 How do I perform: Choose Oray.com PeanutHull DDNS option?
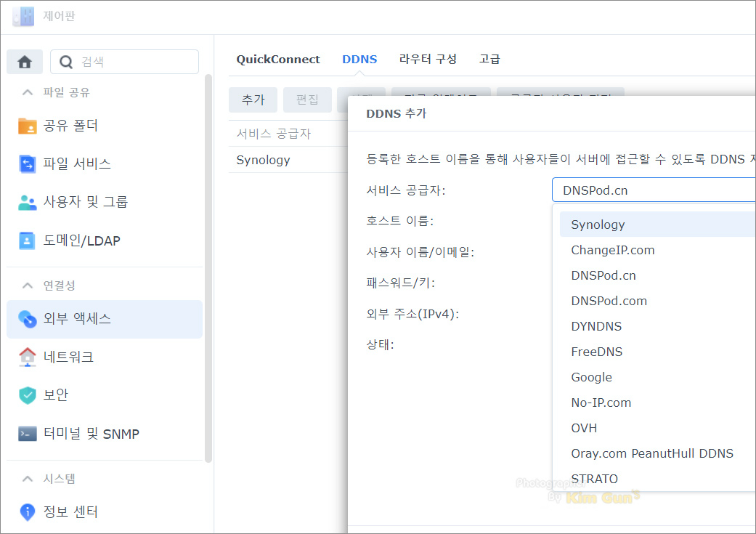click(658, 453)
